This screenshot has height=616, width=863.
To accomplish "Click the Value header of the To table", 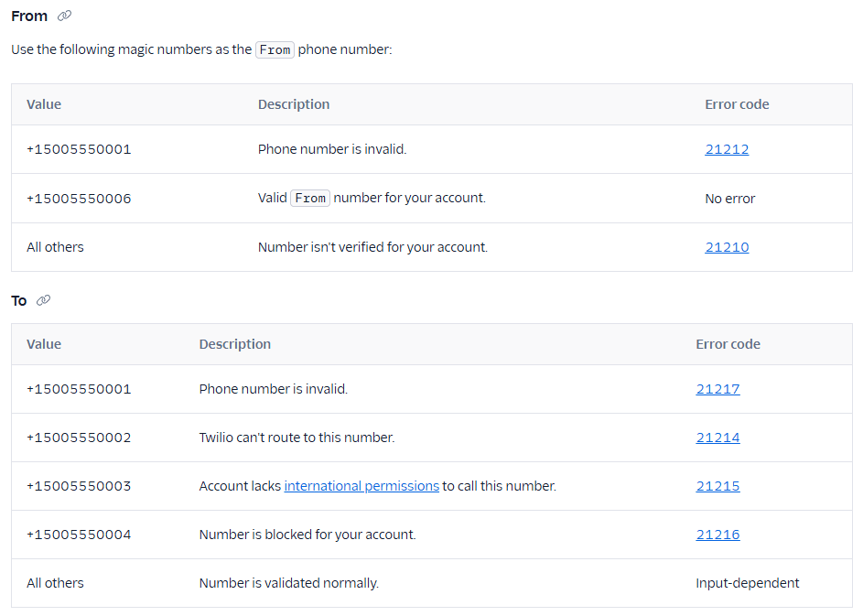I will [44, 343].
